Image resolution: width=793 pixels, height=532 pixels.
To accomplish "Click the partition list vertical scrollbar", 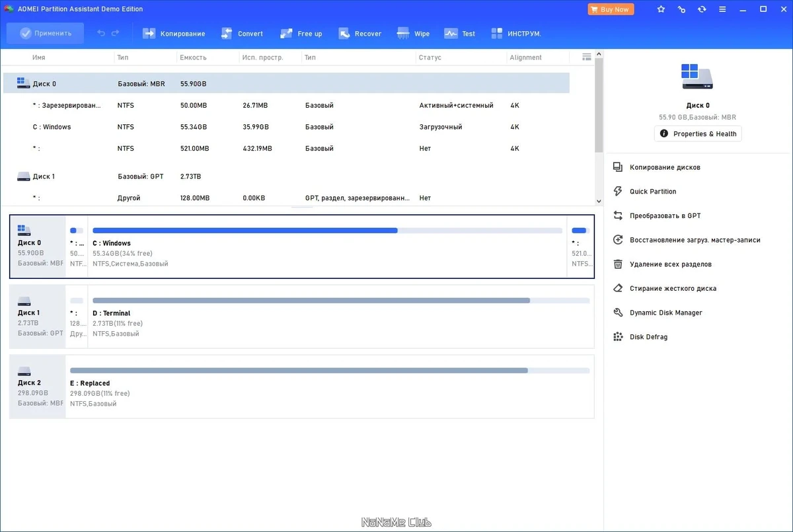I will point(599,105).
